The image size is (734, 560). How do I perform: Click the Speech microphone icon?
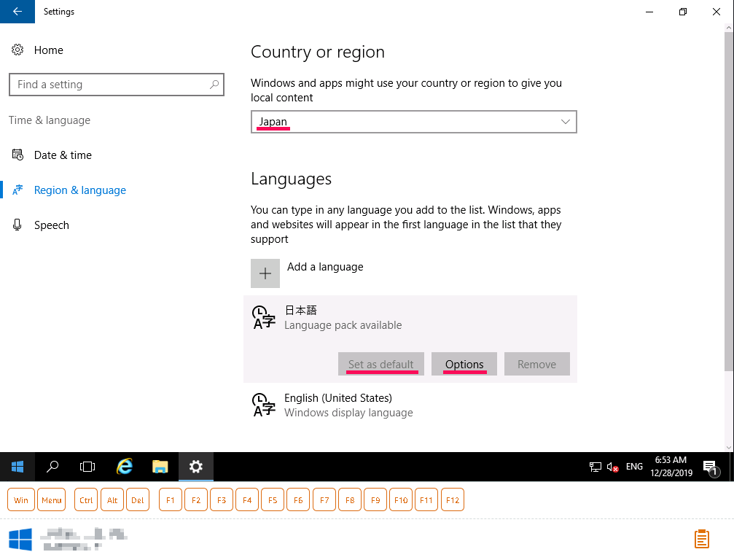point(17,225)
